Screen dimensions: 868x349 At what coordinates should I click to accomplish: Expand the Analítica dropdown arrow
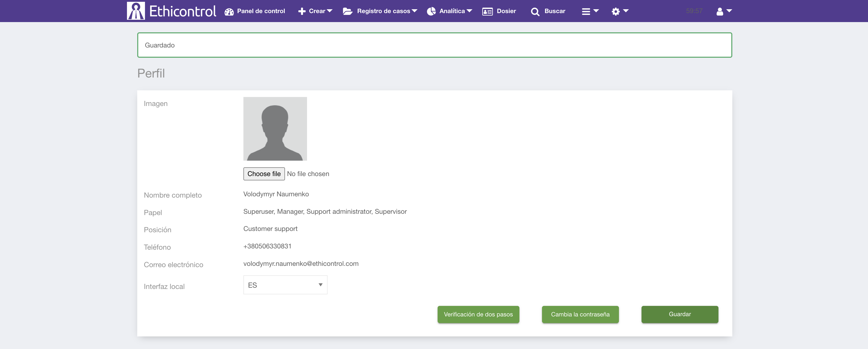469,11
